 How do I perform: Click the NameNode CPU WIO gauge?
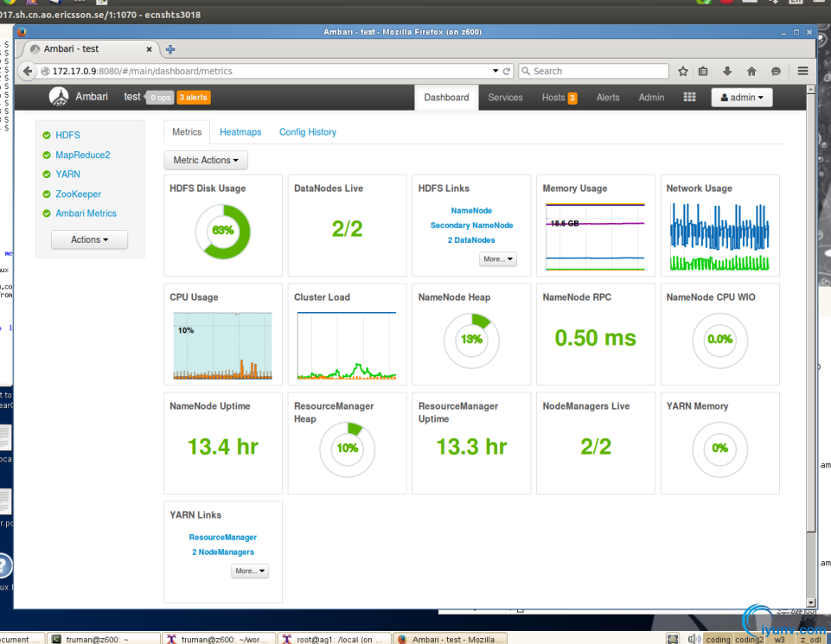tap(719, 340)
